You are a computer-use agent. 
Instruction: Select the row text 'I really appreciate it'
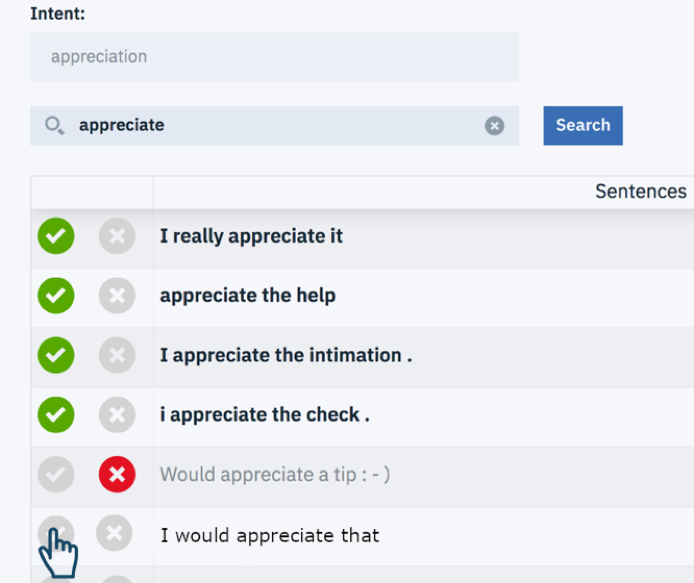[251, 236]
